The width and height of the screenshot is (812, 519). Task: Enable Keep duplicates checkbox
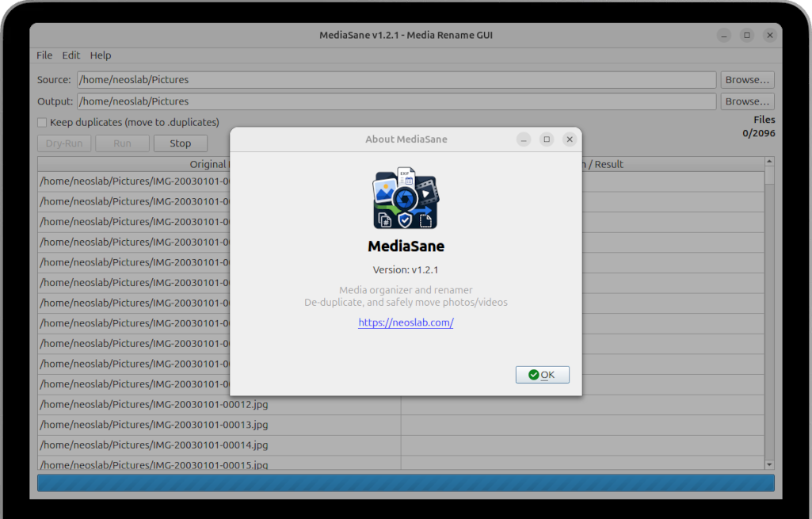click(x=42, y=123)
